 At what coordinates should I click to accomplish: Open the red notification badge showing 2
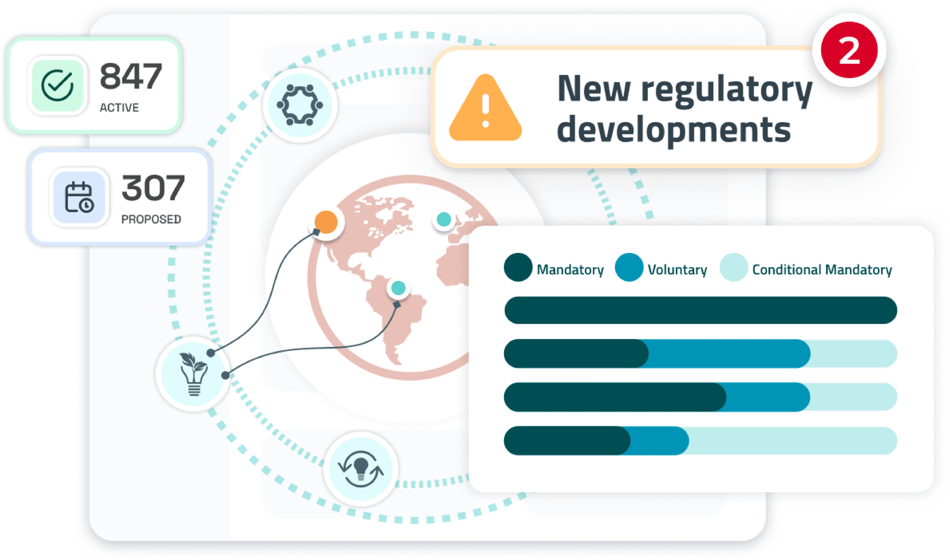[x=849, y=50]
